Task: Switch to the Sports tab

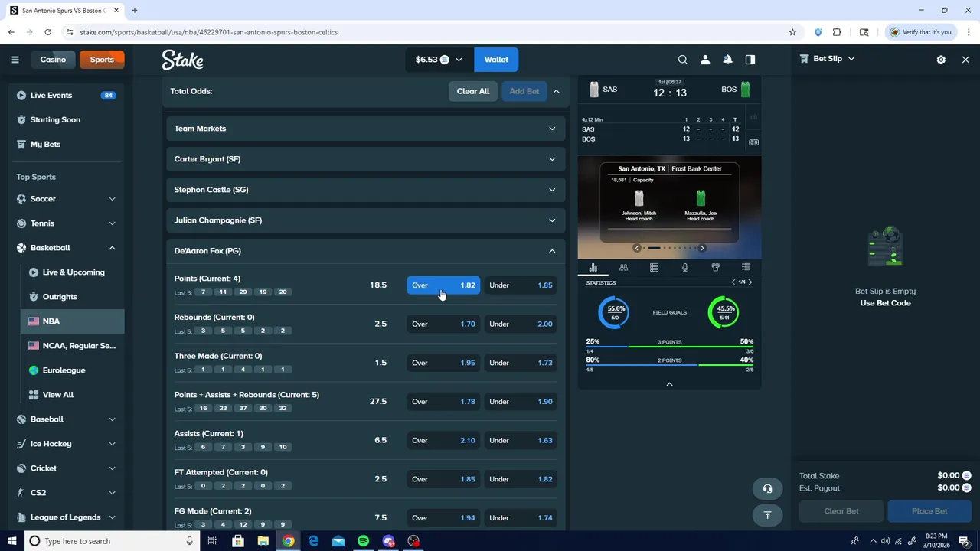Action: [x=102, y=60]
